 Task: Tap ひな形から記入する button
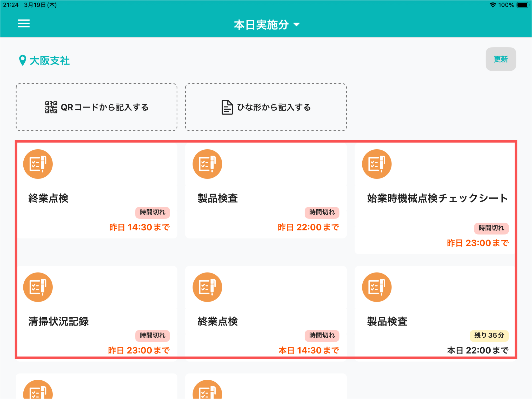(x=266, y=107)
